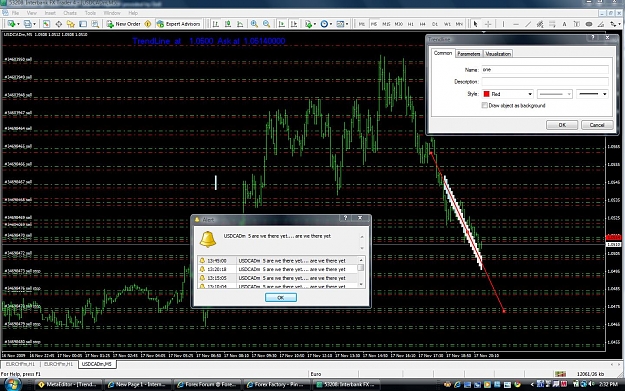The image size is (625, 391).
Task: Open the Insert menu
Action: 50,13
